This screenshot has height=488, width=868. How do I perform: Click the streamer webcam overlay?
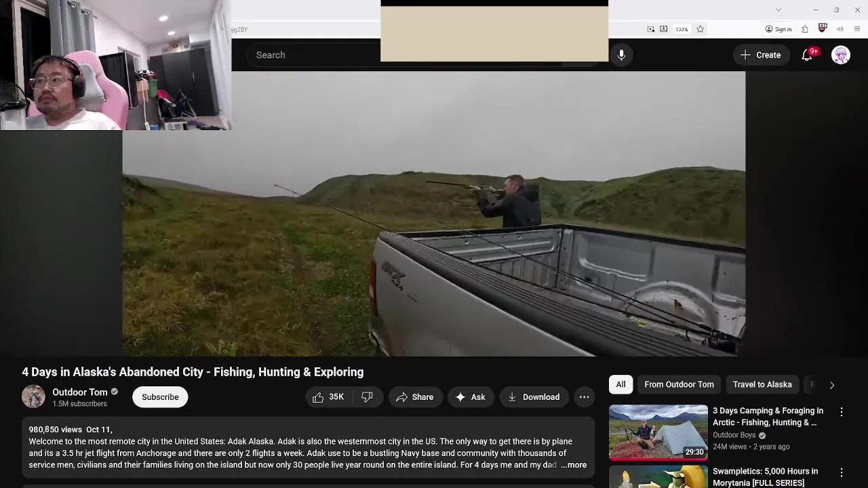coord(115,65)
